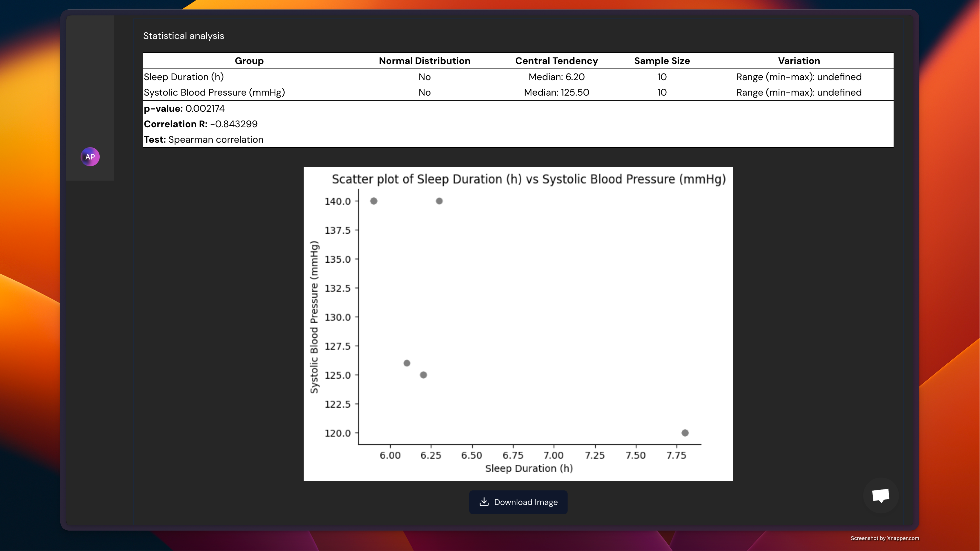Select the Systolic Blood Pressure row label
The image size is (980, 551).
tap(214, 92)
